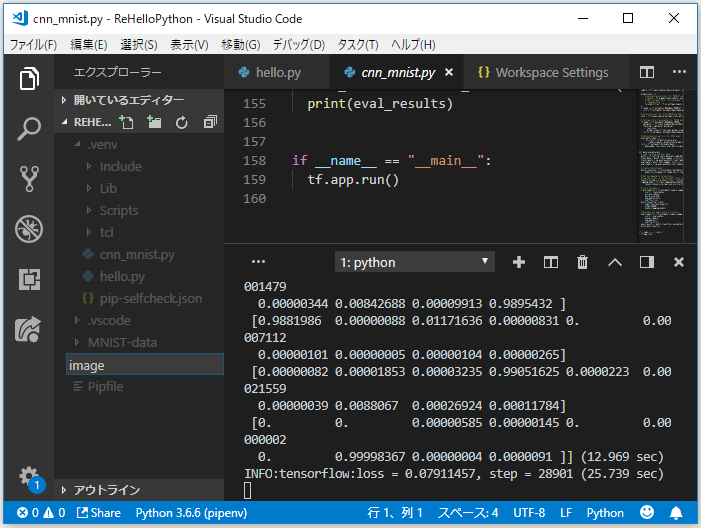Change end of line sequence LF
Screen dimensions: 701x528
coord(566,513)
